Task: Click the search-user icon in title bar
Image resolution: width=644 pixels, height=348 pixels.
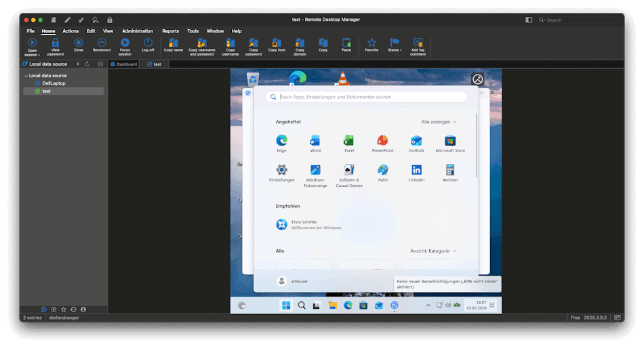Action: (96, 20)
